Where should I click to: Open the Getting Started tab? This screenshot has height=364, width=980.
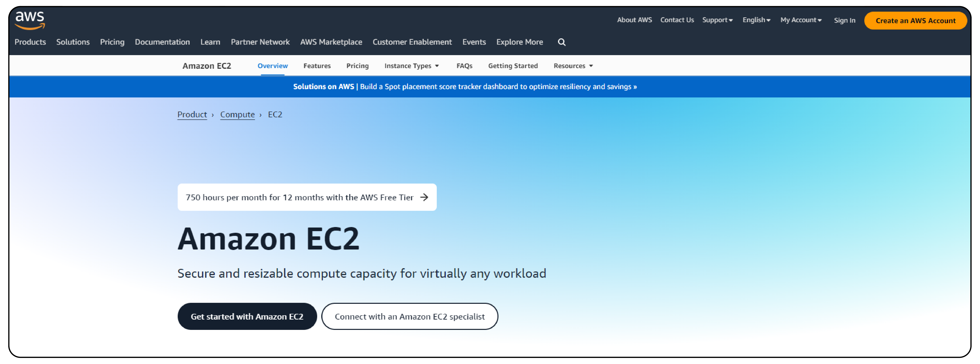[513, 66]
